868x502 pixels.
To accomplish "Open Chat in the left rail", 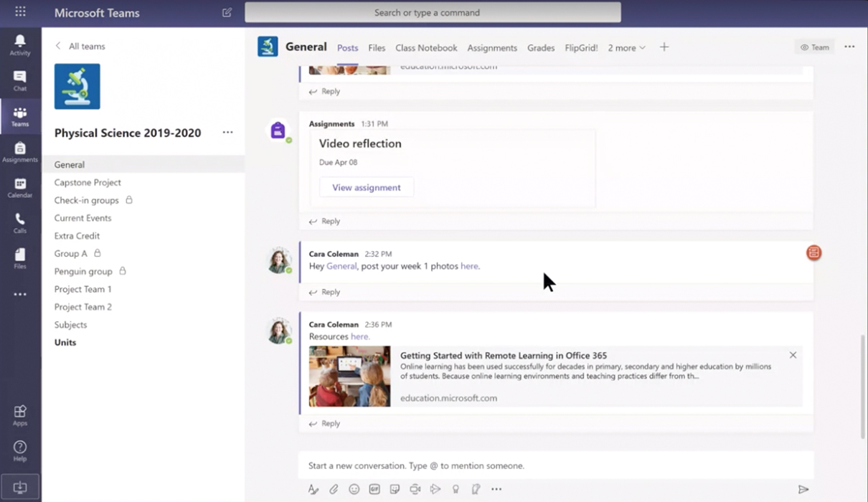I will coord(20,80).
